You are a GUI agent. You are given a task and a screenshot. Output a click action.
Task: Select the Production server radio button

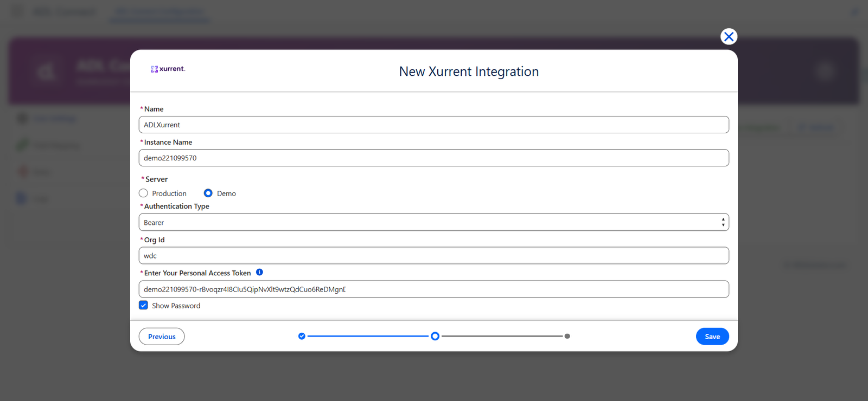tap(143, 193)
